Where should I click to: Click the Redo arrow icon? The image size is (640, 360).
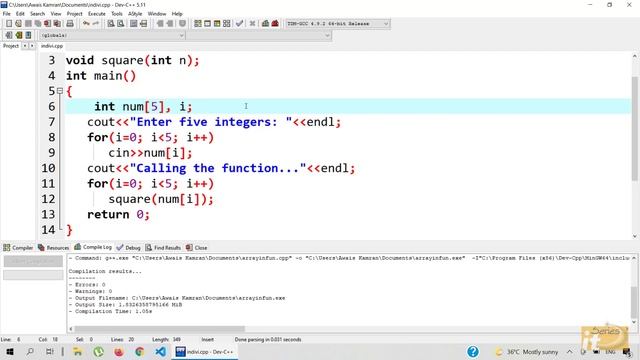coord(96,24)
